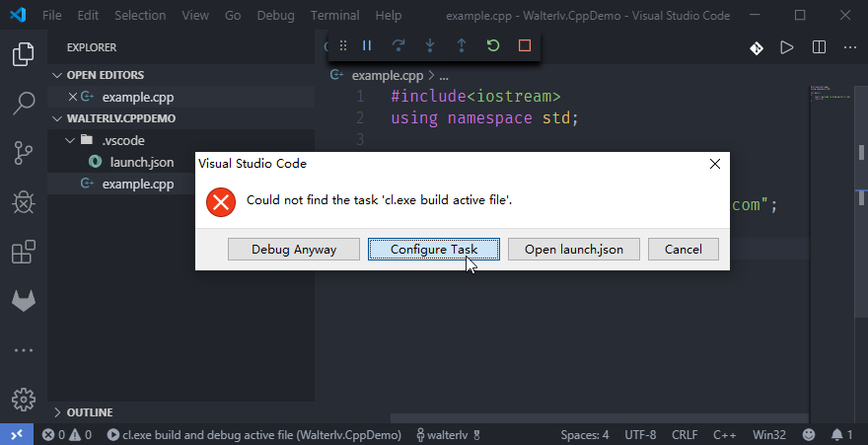Change language mode C++
868x445 pixels.
[x=725, y=435]
